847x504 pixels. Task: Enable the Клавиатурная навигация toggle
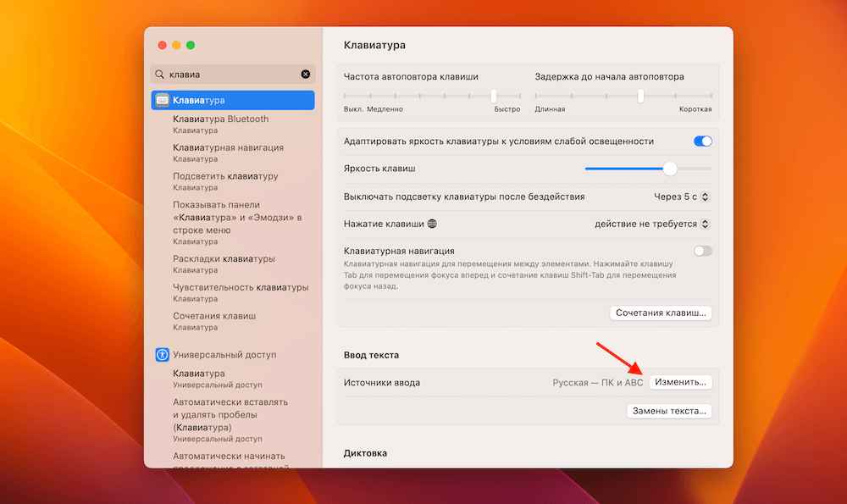[702, 251]
